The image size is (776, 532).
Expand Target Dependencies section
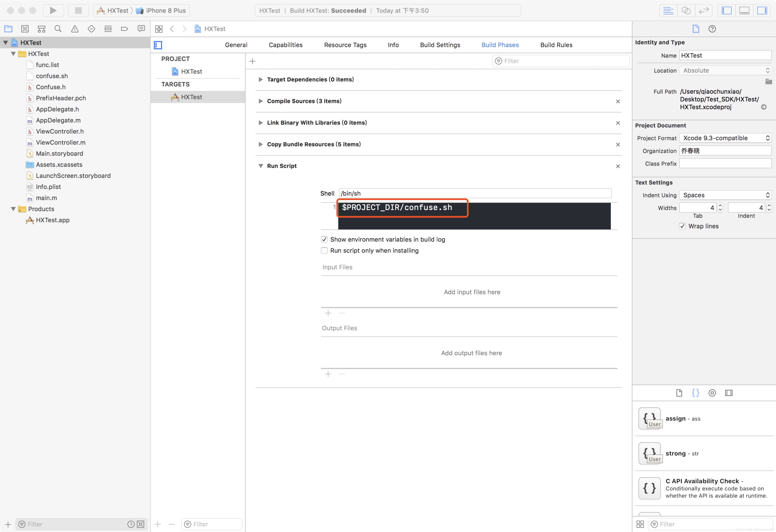261,79
